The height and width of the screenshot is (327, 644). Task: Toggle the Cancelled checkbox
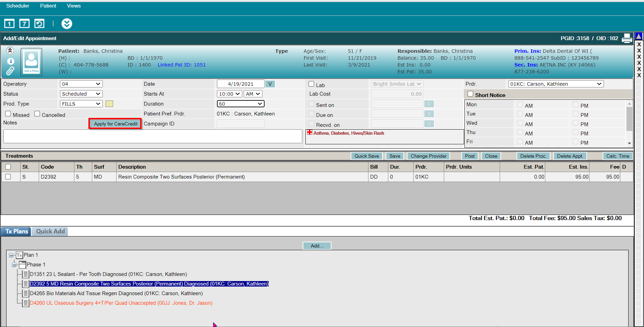point(37,114)
